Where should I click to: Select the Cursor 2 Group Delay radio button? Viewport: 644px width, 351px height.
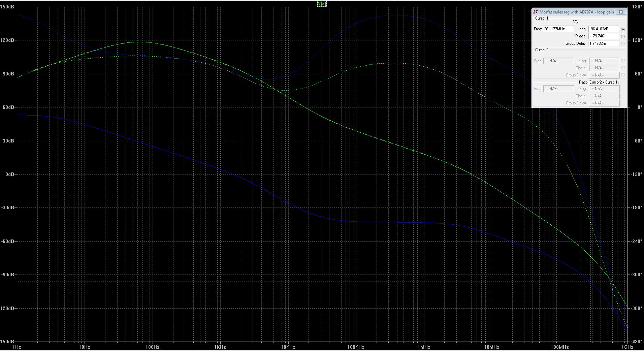(x=623, y=75)
